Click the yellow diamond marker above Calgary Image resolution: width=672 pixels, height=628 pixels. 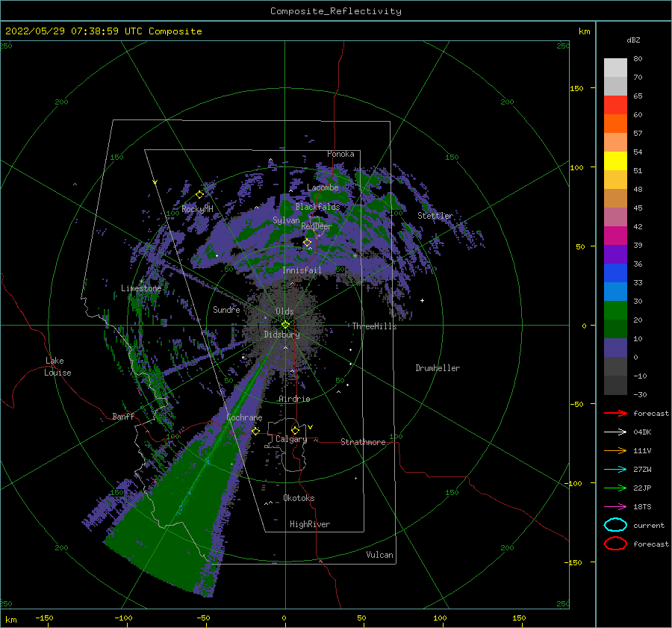(295, 430)
